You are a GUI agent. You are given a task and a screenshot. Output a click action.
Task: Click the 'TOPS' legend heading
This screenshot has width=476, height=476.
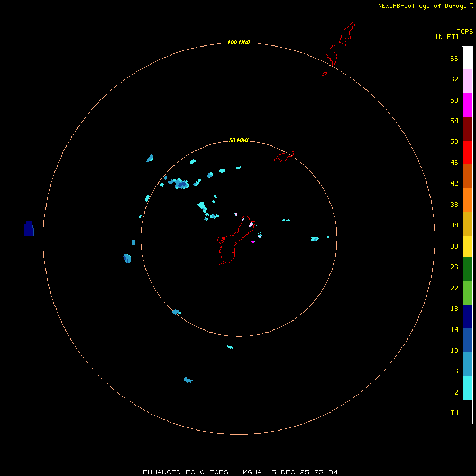[465, 32]
